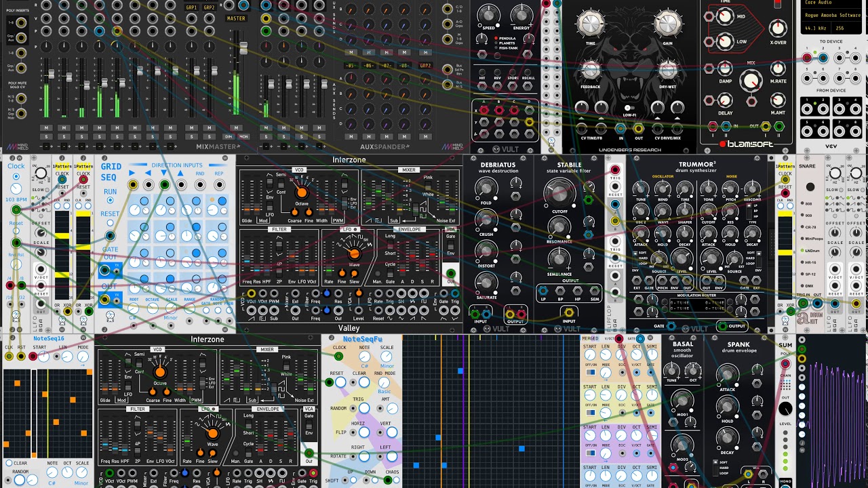Click the REV button beside HIT

(498, 73)
